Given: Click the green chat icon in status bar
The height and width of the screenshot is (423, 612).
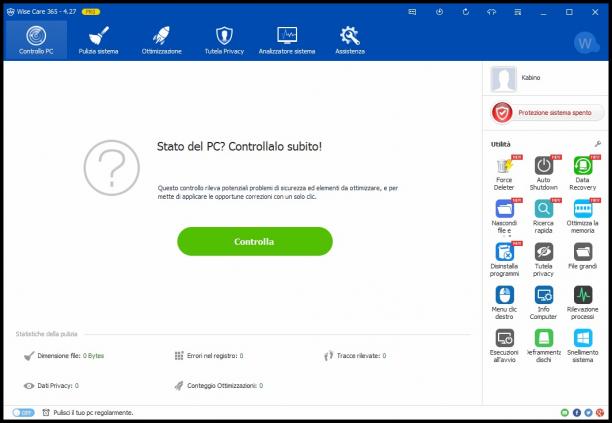Looking at the screenshot, I should pos(565,412).
